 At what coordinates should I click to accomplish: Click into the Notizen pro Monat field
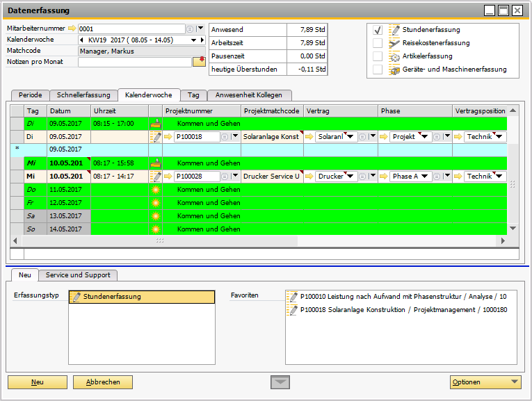point(135,62)
